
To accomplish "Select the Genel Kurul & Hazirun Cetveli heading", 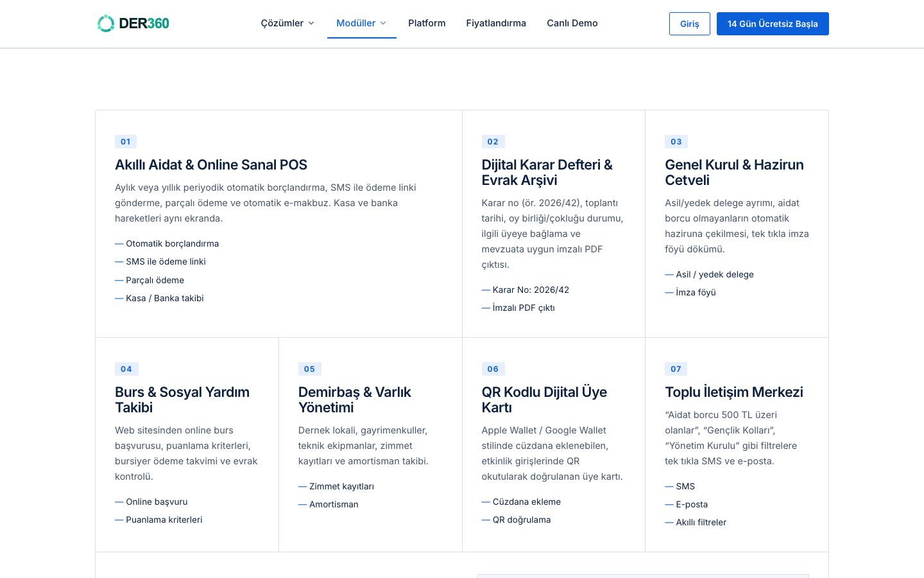I will (x=734, y=173).
